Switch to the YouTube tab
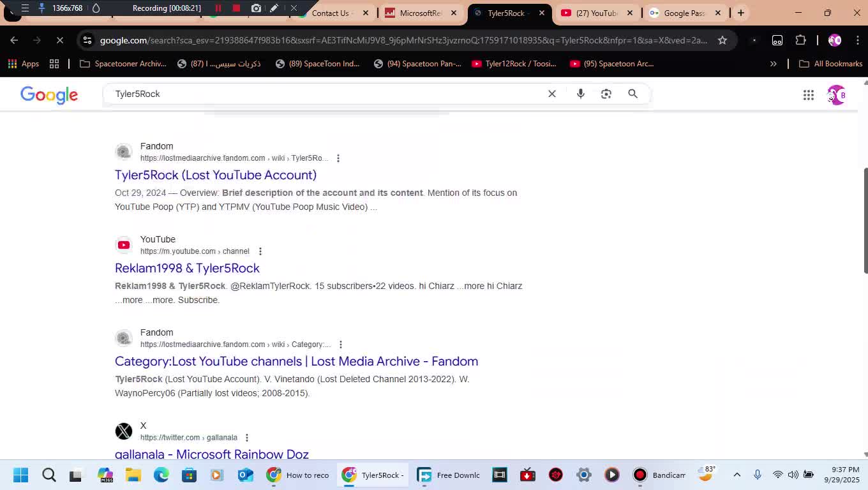868x490 pixels. click(x=594, y=12)
